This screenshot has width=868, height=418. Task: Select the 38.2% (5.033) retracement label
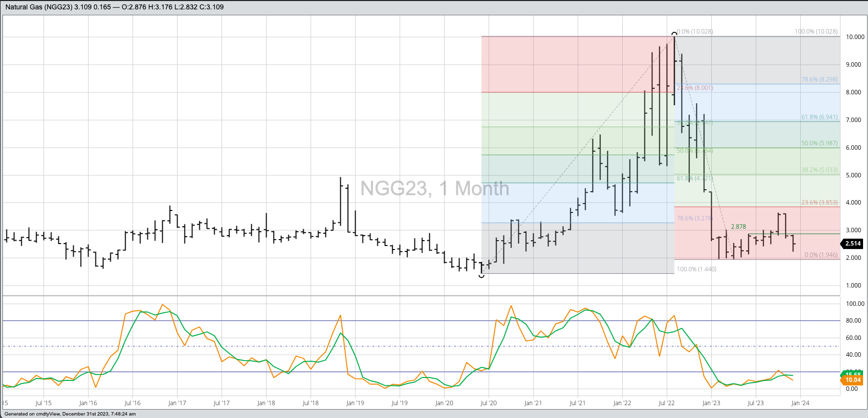tap(819, 170)
